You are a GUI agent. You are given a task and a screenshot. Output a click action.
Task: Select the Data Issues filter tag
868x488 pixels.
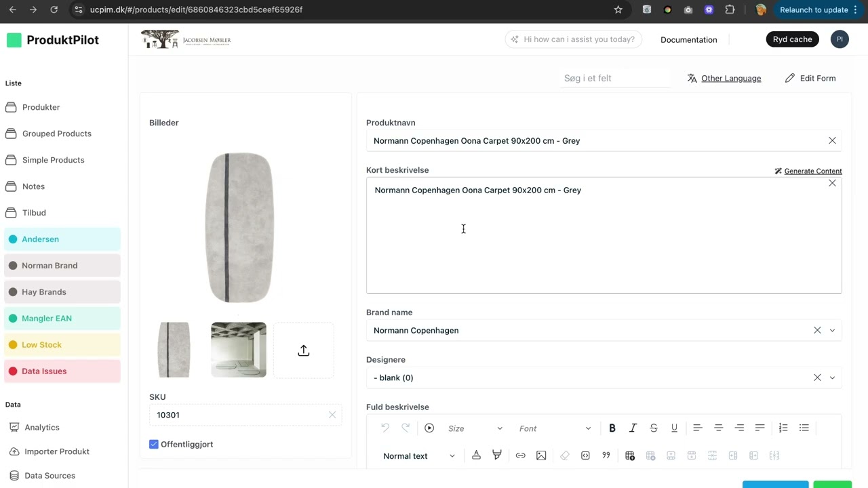62,371
